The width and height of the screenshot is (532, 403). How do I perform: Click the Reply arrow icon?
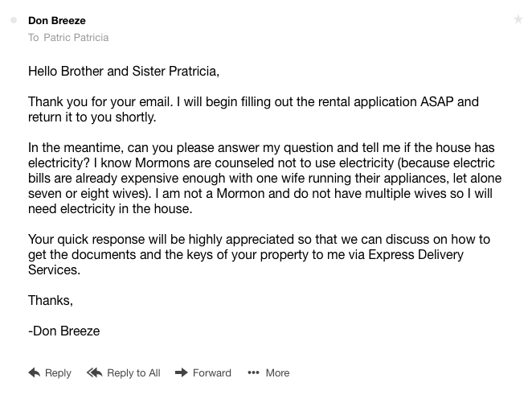pos(35,372)
